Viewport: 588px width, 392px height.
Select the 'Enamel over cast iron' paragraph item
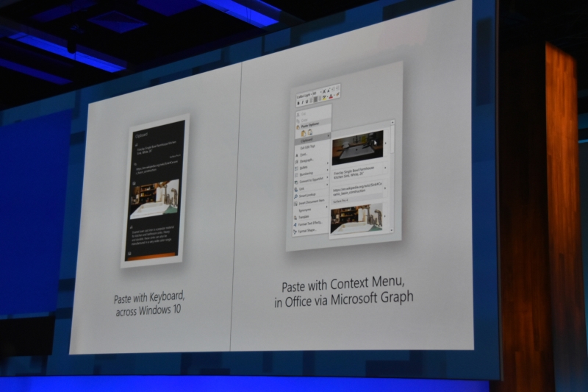tap(152, 235)
